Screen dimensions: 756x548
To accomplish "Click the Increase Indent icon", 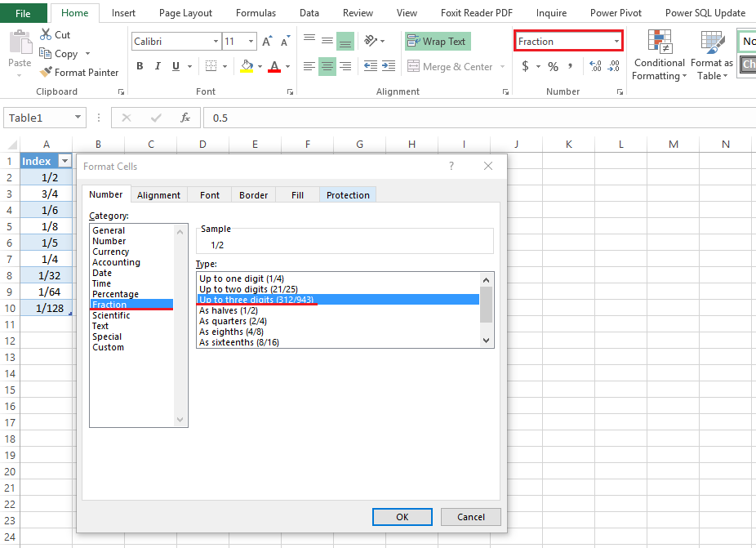I will point(388,66).
